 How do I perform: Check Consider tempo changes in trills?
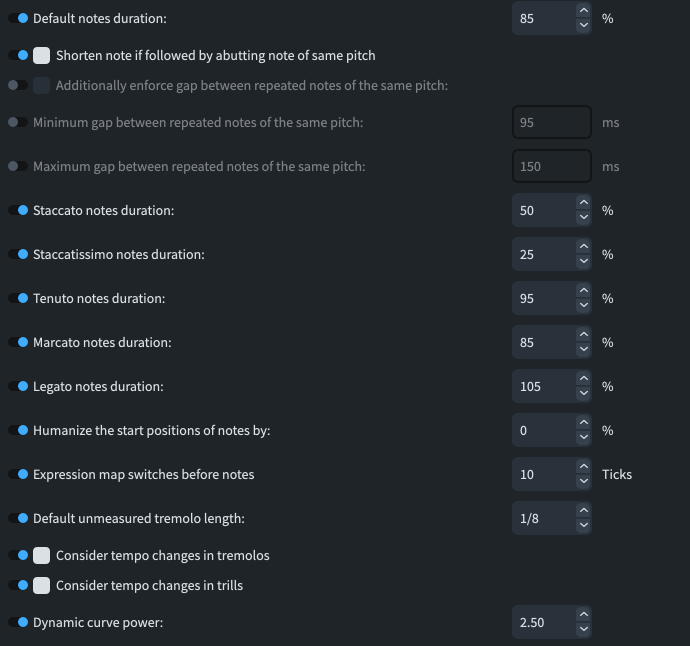pyautogui.click(x=42, y=585)
